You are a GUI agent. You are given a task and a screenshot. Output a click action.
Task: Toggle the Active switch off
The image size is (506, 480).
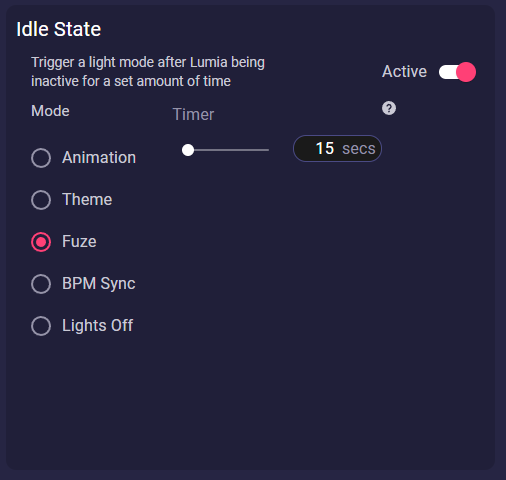pos(457,72)
